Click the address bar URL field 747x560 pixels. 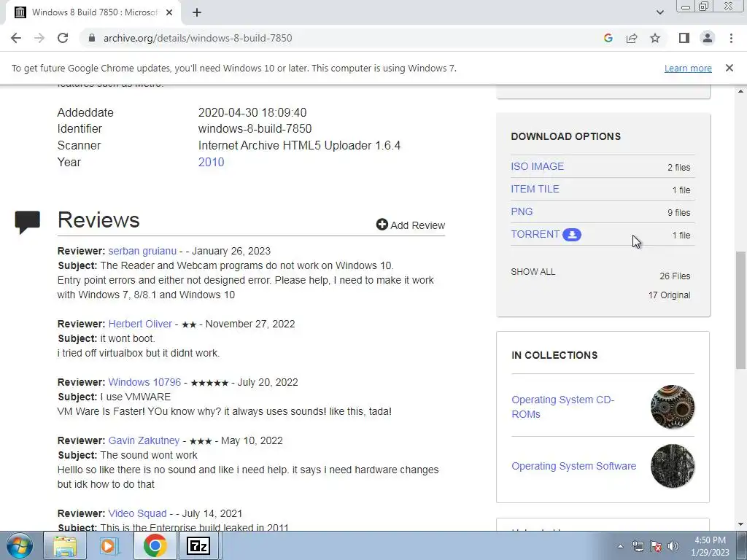coord(198,38)
